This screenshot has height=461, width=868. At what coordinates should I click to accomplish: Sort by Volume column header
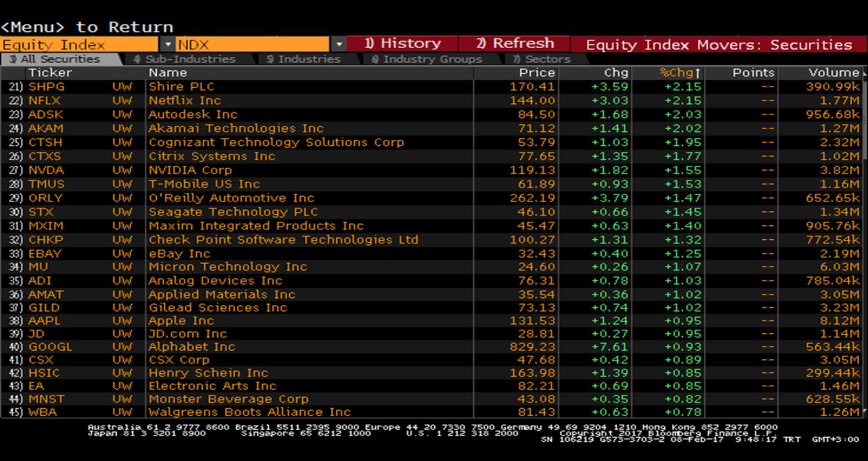tap(834, 73)
